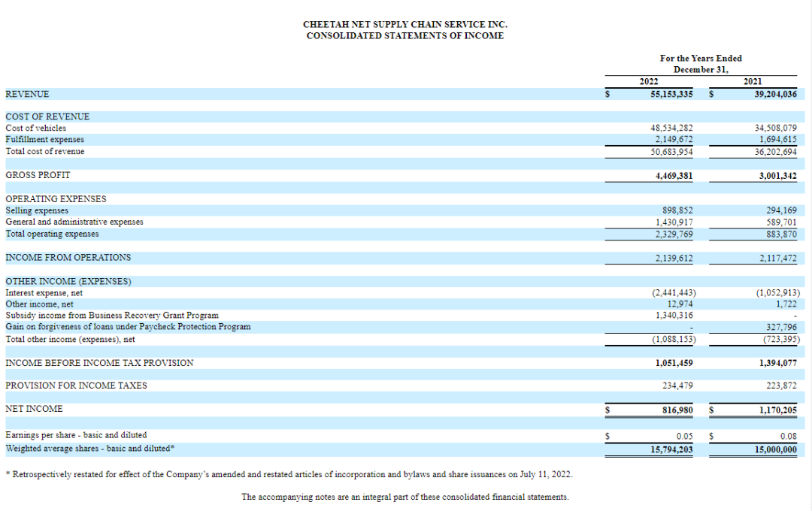Click the company title 'CHEETAH NET SUPPLY CHAIN SERVICE INC.'
The height and width of the screenshot is (511, 812).
405,24
